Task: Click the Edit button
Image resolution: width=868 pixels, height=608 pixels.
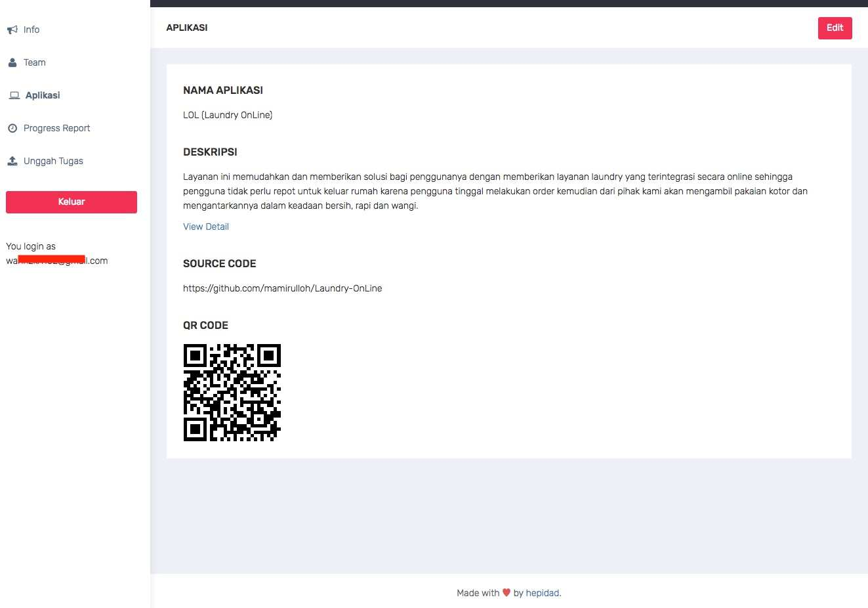Action: pyautogui.click(x=835, y=28)
